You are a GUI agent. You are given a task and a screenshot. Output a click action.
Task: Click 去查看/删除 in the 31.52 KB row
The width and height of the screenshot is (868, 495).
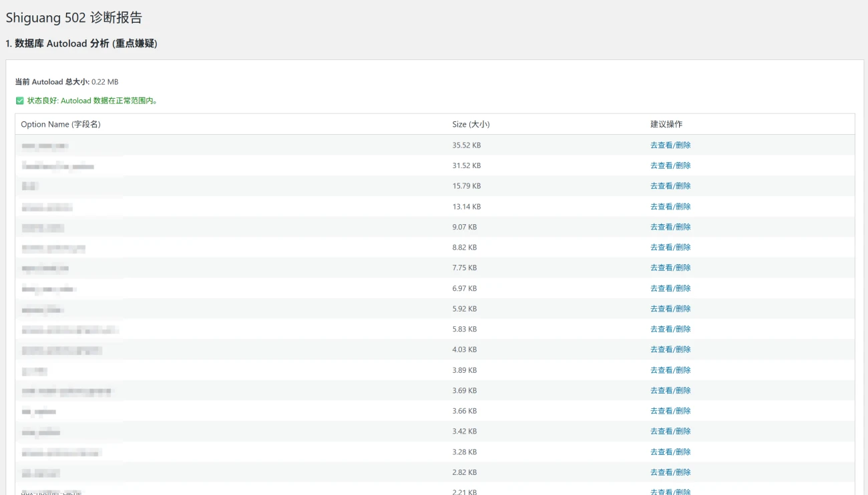point(670,165)
